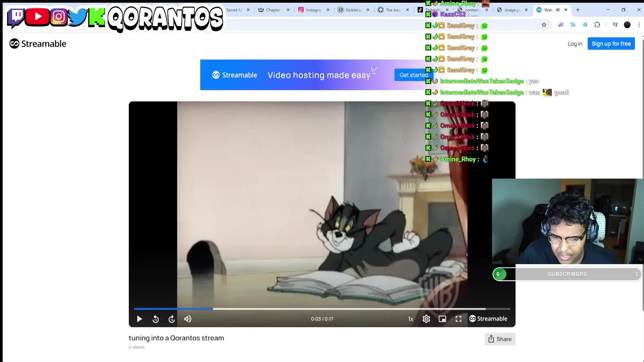Click the sound wave extension icon

(x=585, y=25)
